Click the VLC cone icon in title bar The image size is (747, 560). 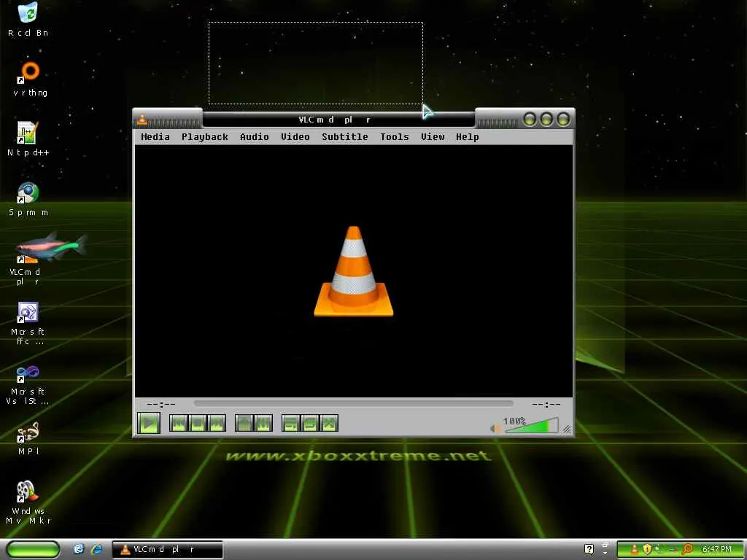coord(142,120)
